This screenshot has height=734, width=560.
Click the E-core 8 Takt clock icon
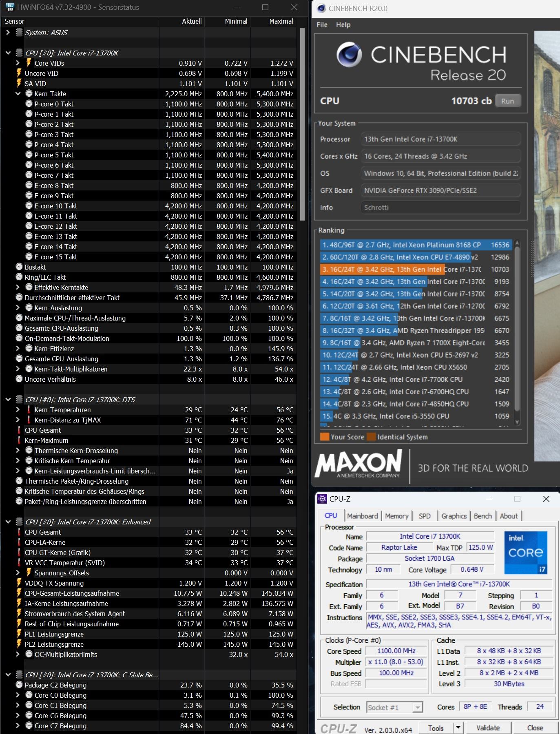pyautogui.click(x=29, y=185)
